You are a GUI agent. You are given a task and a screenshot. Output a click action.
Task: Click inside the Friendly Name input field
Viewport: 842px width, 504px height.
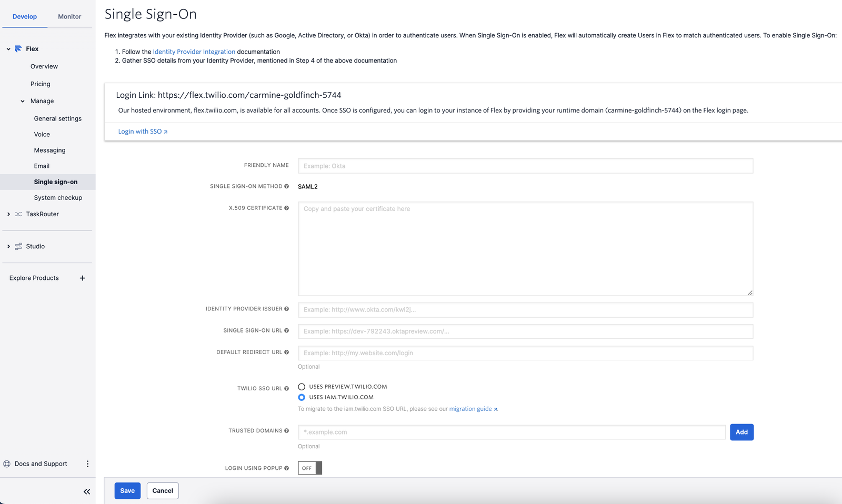coord(525,166)
